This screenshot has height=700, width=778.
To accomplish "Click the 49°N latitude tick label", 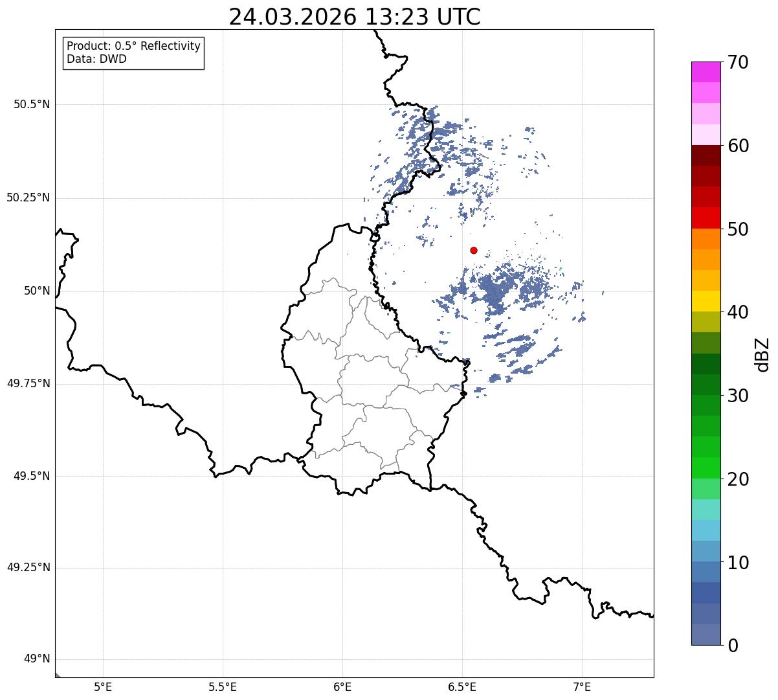I will [x=37, y=659].
